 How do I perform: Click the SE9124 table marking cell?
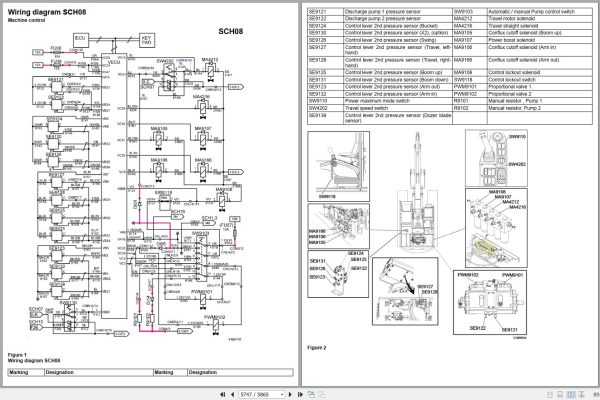[325, 26]
